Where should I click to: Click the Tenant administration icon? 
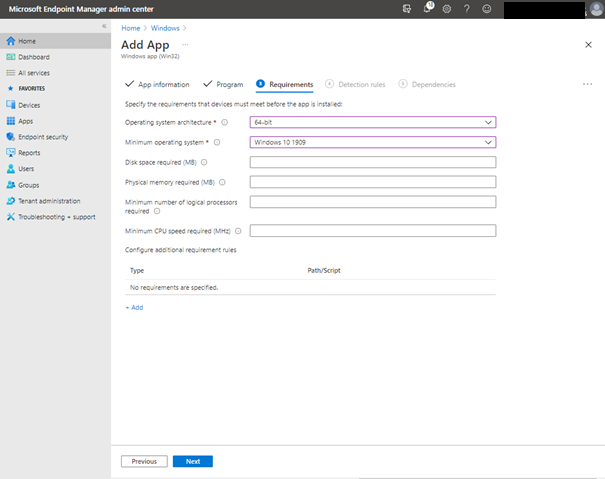pos(11,201)
